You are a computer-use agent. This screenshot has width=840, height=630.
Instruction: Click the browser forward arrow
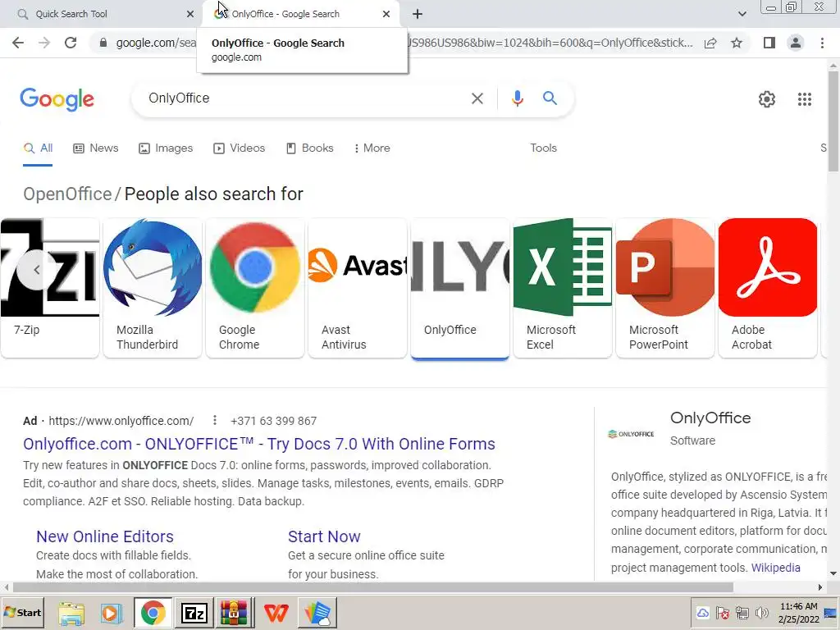pos(44,43)
